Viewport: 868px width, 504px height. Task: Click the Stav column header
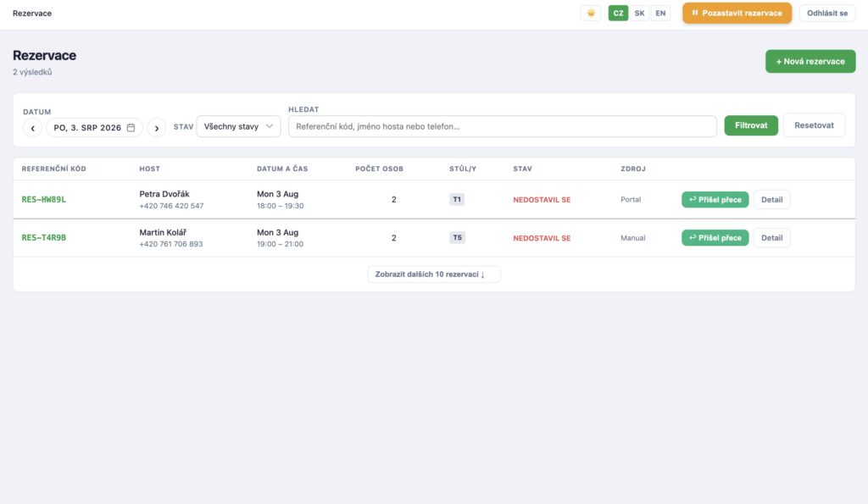pyautogui.click(x=522, y=169)
